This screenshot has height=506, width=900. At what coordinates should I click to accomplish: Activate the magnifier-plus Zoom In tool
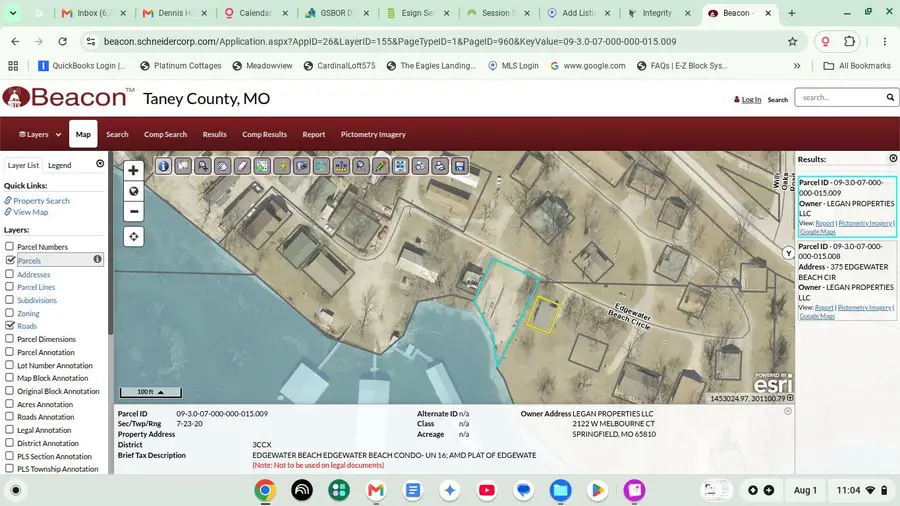[x=203, y=166]
